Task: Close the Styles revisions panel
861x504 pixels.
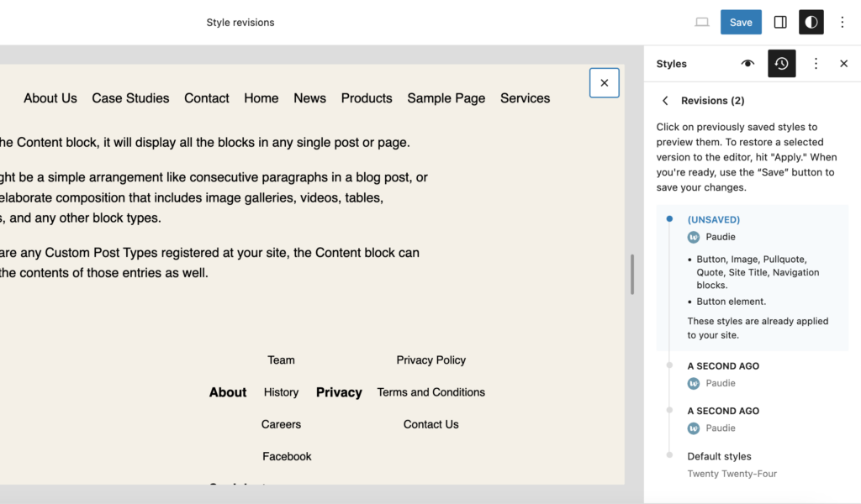Action: (x=843, y=63)
